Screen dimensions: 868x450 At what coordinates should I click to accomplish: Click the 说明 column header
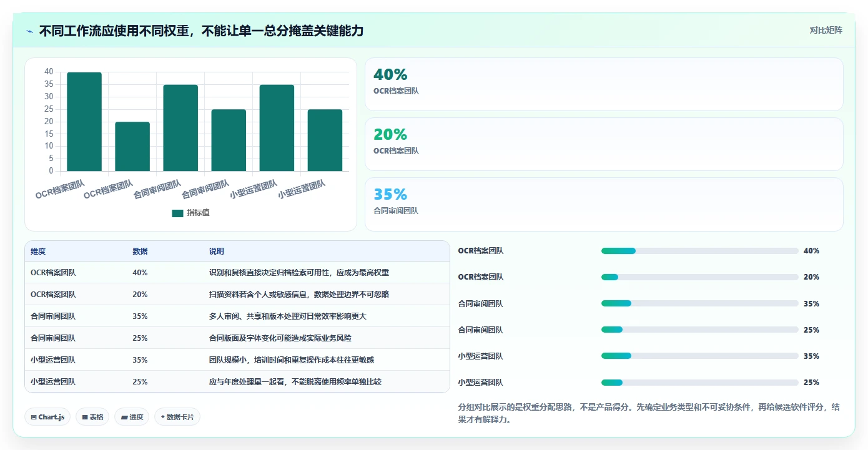[x=217, y=252]
